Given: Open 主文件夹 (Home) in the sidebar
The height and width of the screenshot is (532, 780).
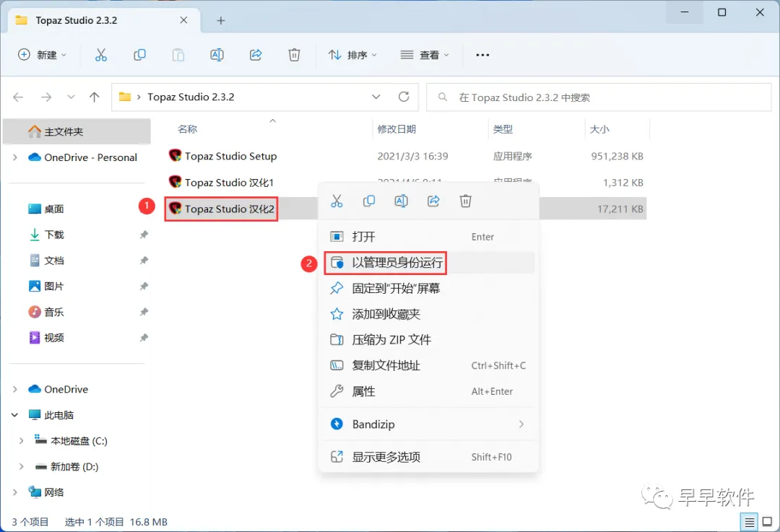Looking at the screenshot, I should point(77,131).
